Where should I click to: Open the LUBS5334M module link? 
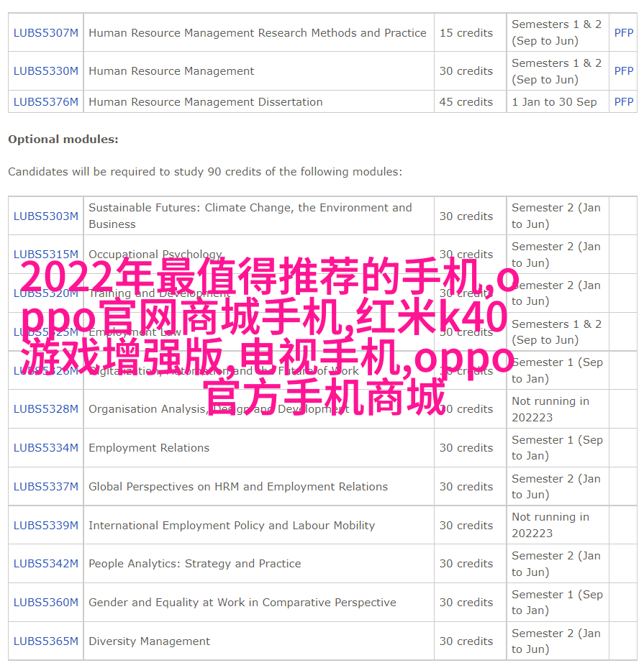point(46,448)
